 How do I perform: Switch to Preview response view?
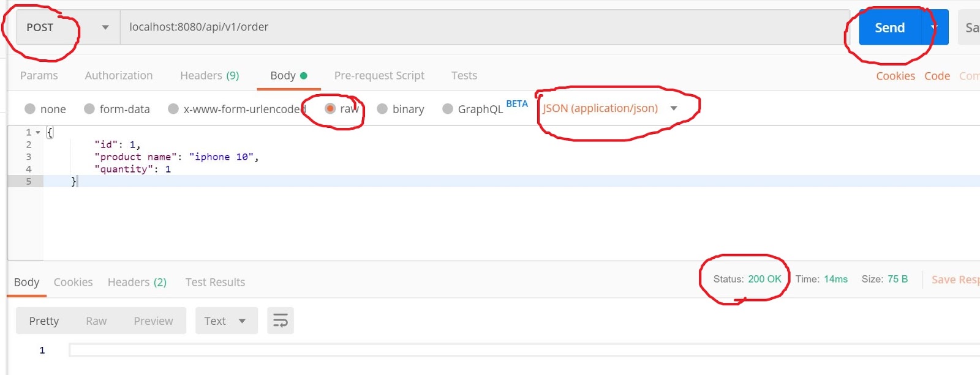153,320
